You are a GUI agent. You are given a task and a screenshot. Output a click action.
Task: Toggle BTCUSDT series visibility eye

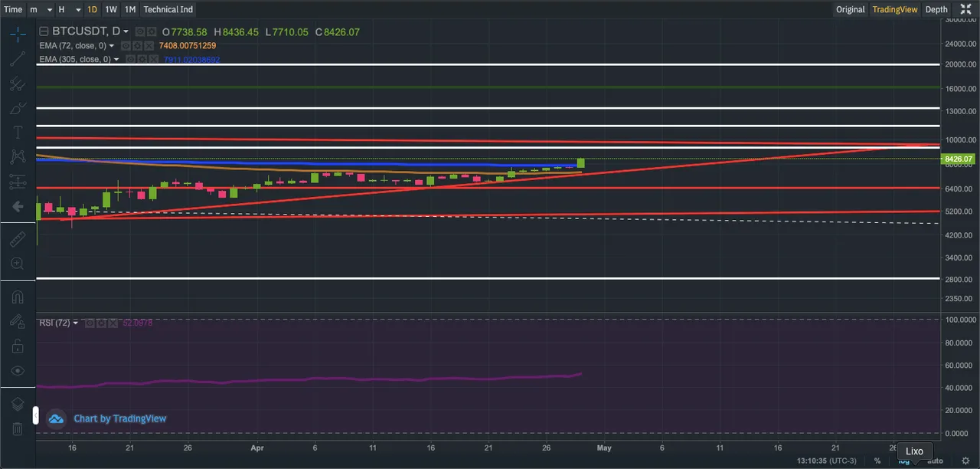point(140,31)
